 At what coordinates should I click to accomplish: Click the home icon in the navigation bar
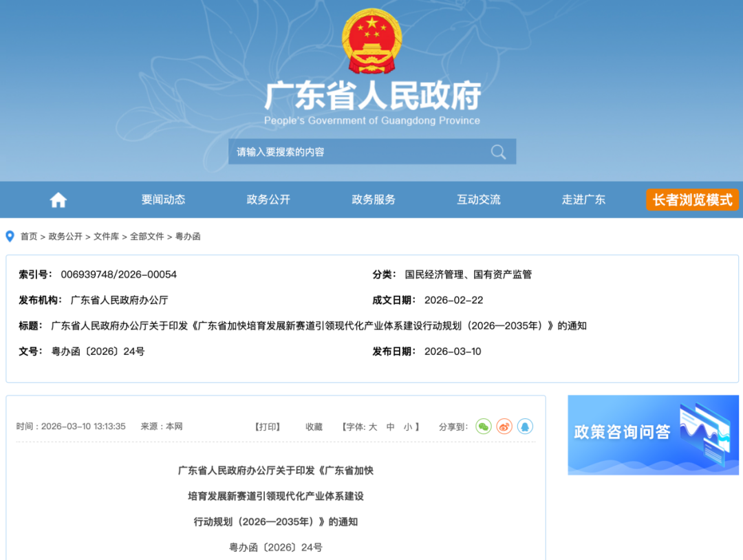click(x=58, y=200)
